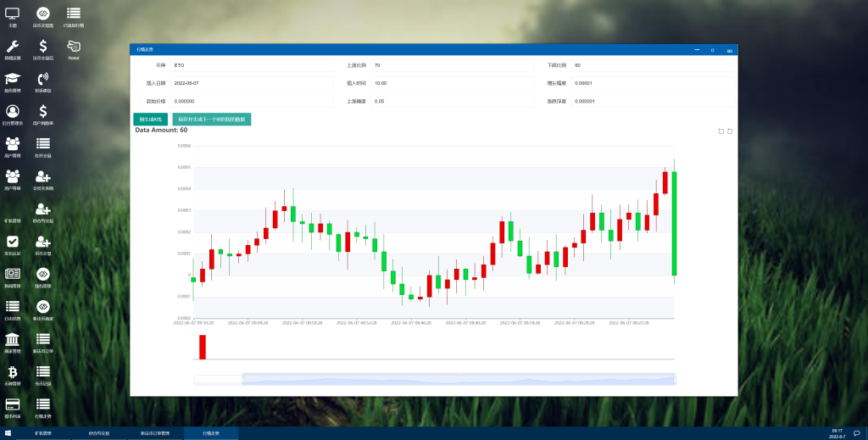The height and width of the screenshot is (440, 868).
Task: Open the Bitcoin currency management icon
Action: pos(13,372)
